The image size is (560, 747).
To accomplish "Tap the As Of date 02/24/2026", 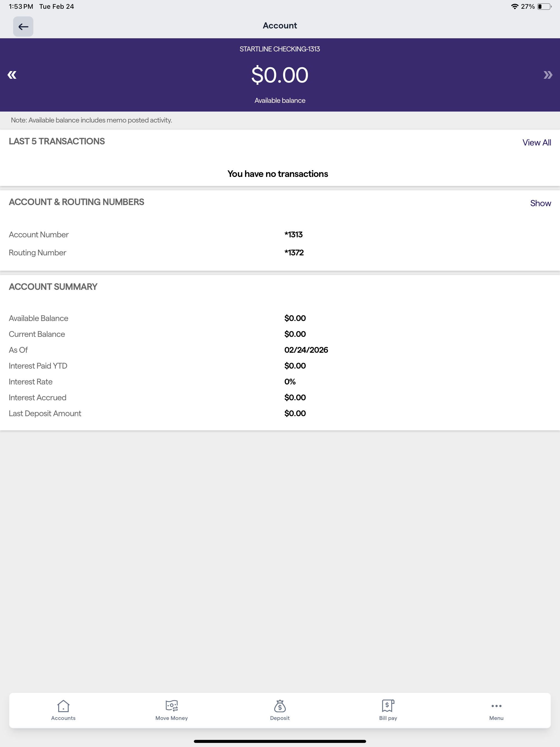I will coord(306,350).
